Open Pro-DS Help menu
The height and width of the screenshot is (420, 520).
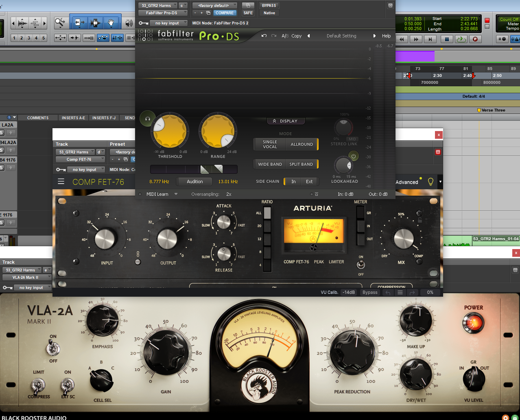point(386,36)
